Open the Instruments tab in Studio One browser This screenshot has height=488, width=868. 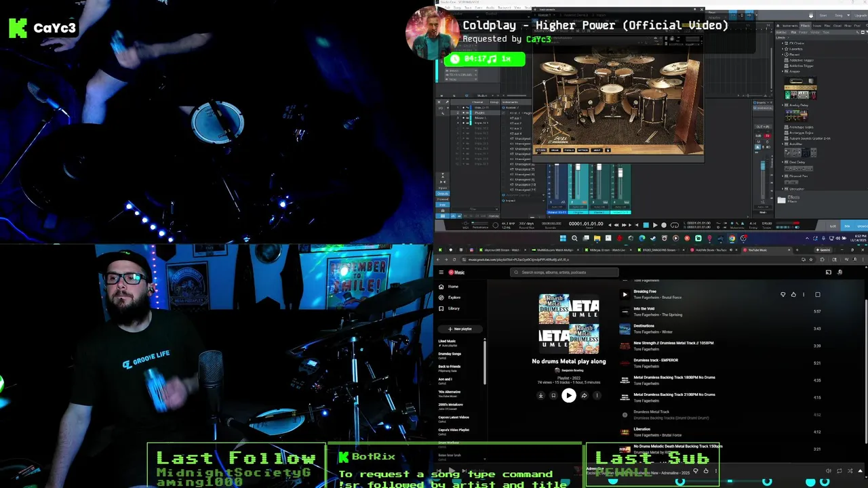point(791,26)
